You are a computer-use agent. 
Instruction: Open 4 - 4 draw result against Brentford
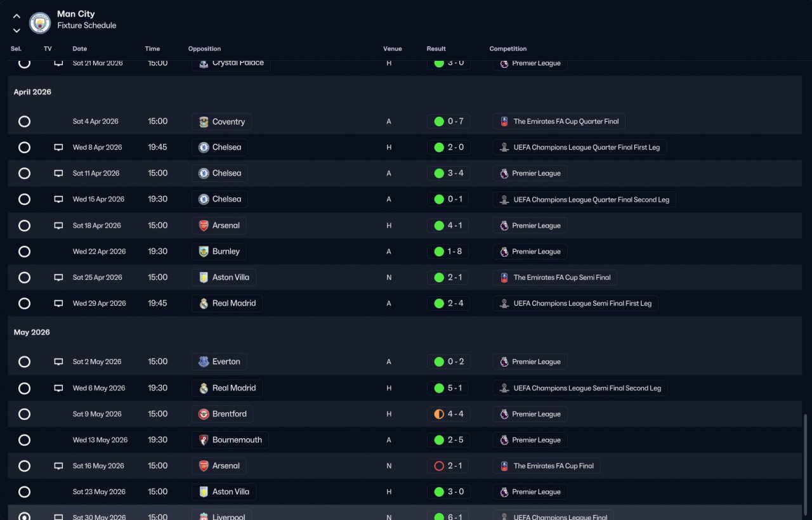pyautogui.click(x=449, y=414)
